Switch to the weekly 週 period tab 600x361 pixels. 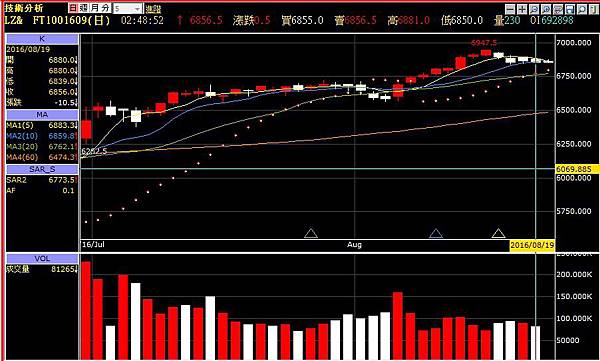pyautogui.click(x=84, y=8)
